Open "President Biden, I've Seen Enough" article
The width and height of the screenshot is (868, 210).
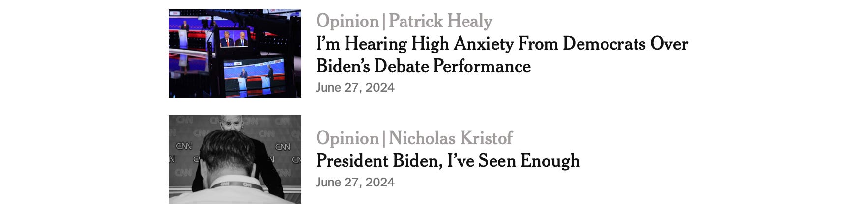pos(447,161)
